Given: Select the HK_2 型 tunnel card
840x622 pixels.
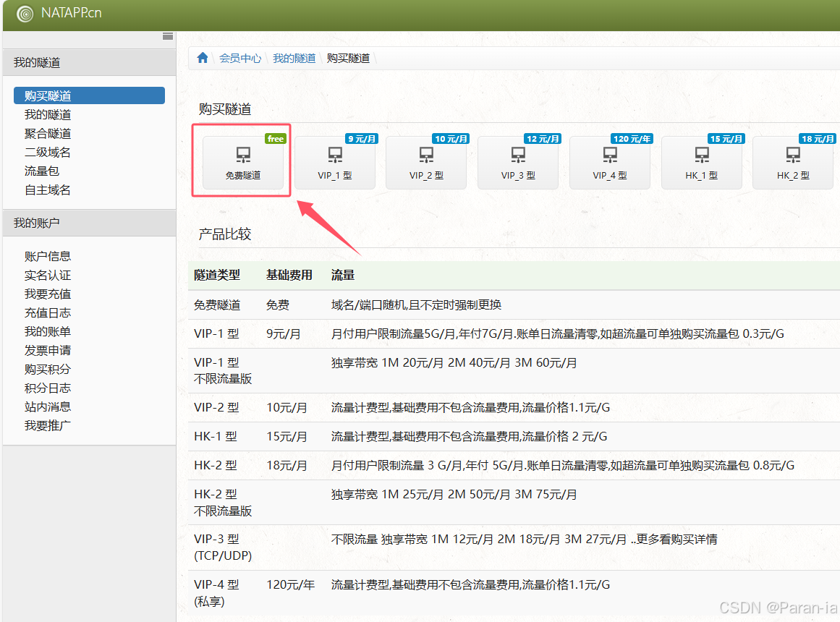Looking at the screenshot, I should click(x=793, y=162).
